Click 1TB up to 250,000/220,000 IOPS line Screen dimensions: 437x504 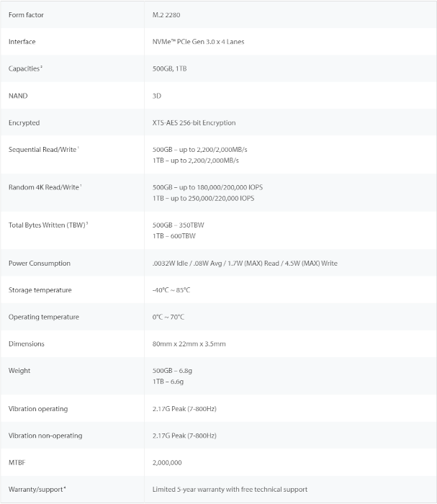point(203,198)
